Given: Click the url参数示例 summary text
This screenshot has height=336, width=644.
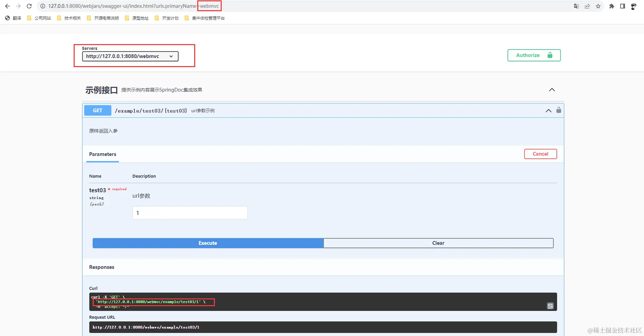Looking at the screenshot, I should (x=203, y=111).
